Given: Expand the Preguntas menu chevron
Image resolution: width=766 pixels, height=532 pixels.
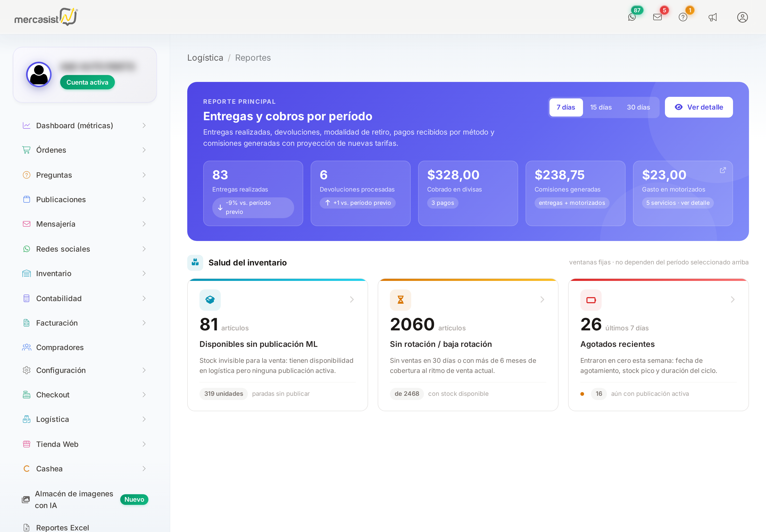Looking at the screenshot, I should pos(144,175).
